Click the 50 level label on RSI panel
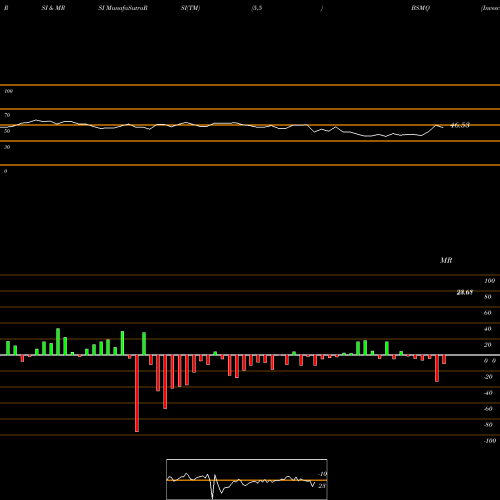Image resolution: width=500 pixels, height=500 pixels. (7, 131)
